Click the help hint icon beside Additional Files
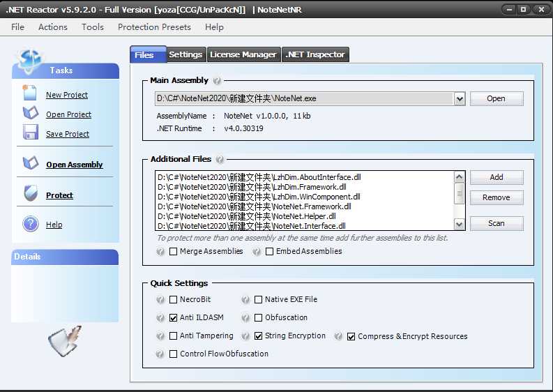 pyautogui.click(x=220, y=160)
